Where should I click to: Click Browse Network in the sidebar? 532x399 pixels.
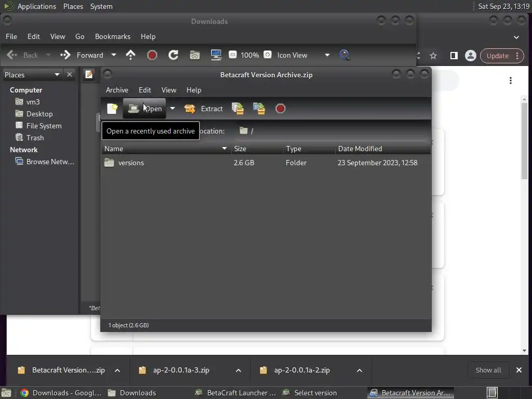coord(45,162)
